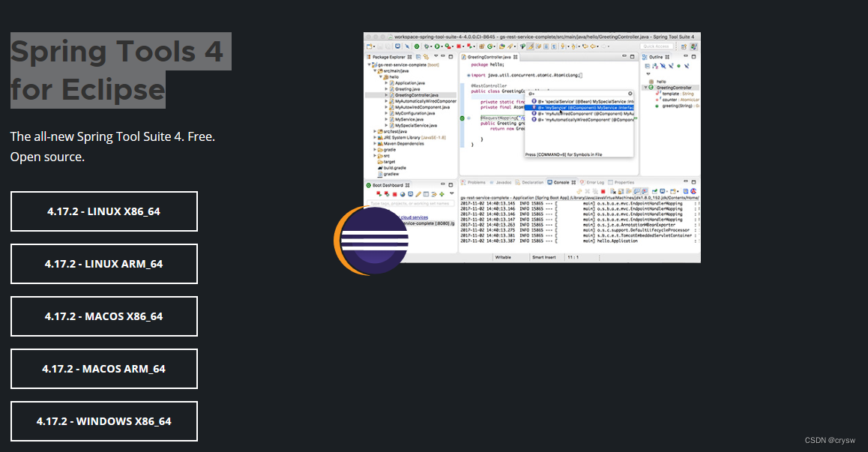
Task: Click the Eclipse logo icon
Action: pyautogui.click(x=371, y=241)
